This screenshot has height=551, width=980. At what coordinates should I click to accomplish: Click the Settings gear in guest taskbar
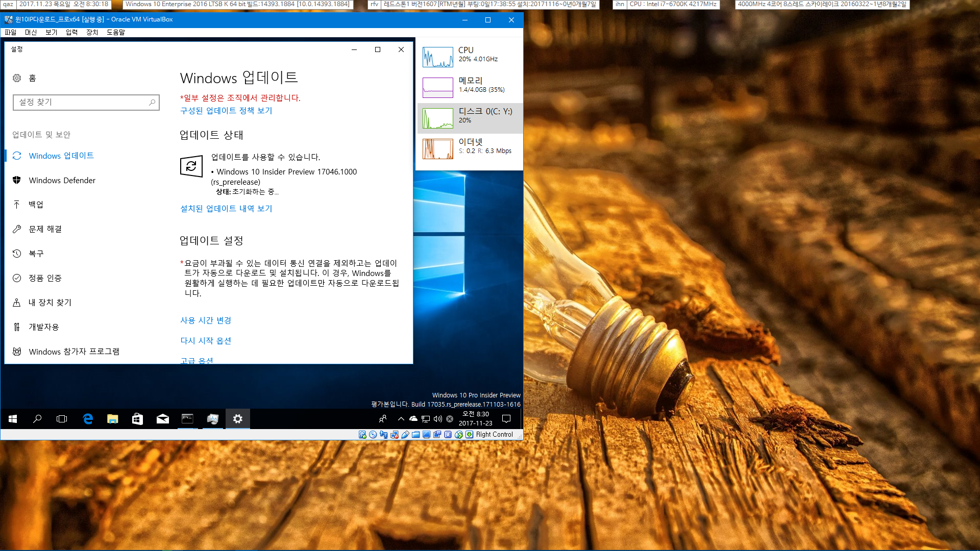tap(237, 419)
